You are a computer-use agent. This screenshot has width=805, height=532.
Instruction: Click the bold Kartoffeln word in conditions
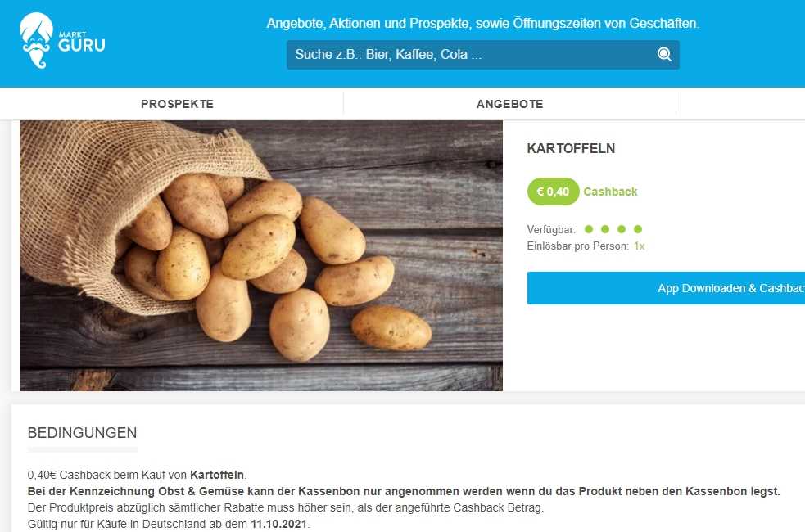tap(217, 475)
